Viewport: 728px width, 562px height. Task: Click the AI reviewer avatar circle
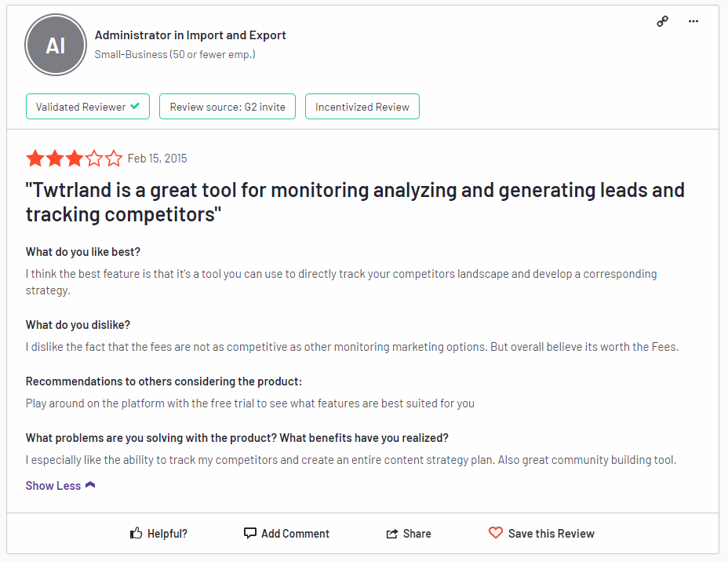56,45
